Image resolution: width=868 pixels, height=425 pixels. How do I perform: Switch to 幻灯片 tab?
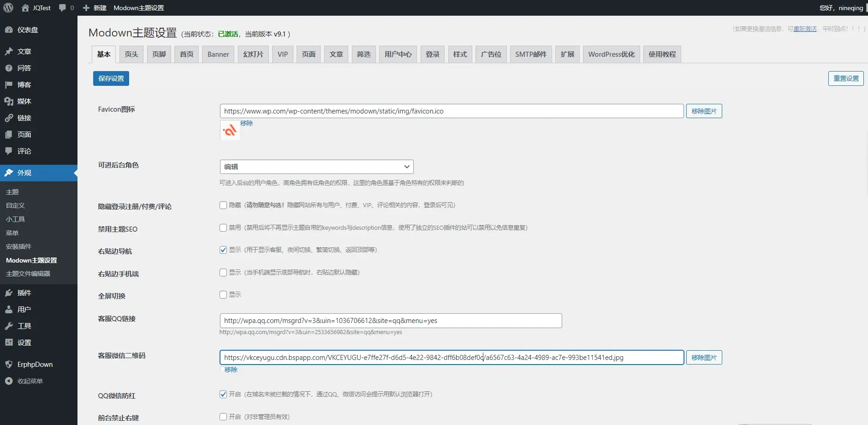253,54
